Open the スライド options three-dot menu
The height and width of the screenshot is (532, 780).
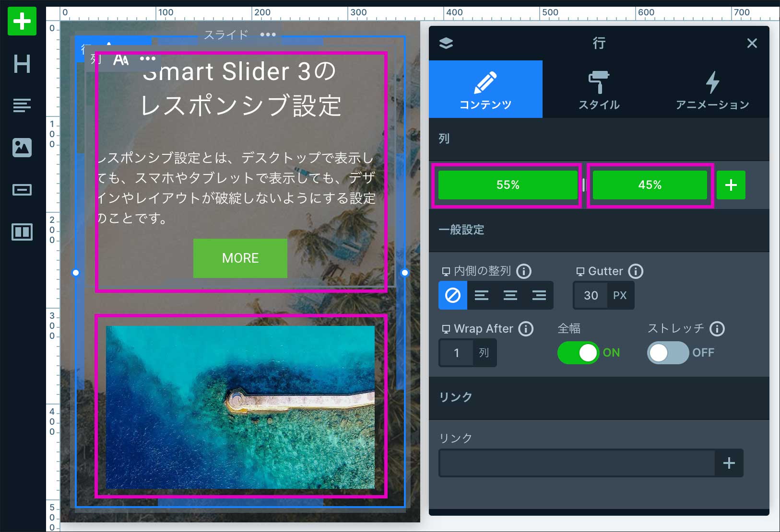pyautogui.click(x=268, y=35)
